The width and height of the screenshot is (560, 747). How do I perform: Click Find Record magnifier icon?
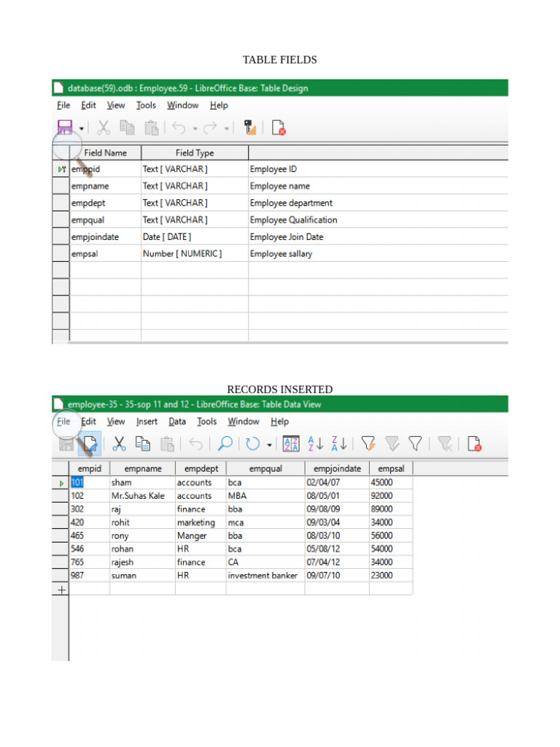point(226,444)
